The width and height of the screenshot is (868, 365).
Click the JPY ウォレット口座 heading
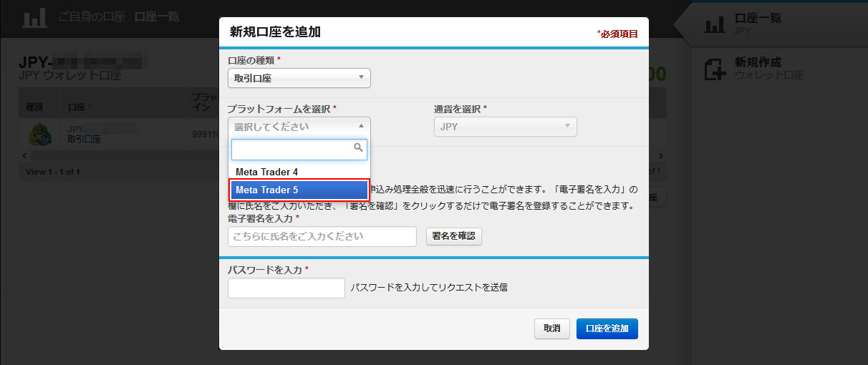pos(69,74)
